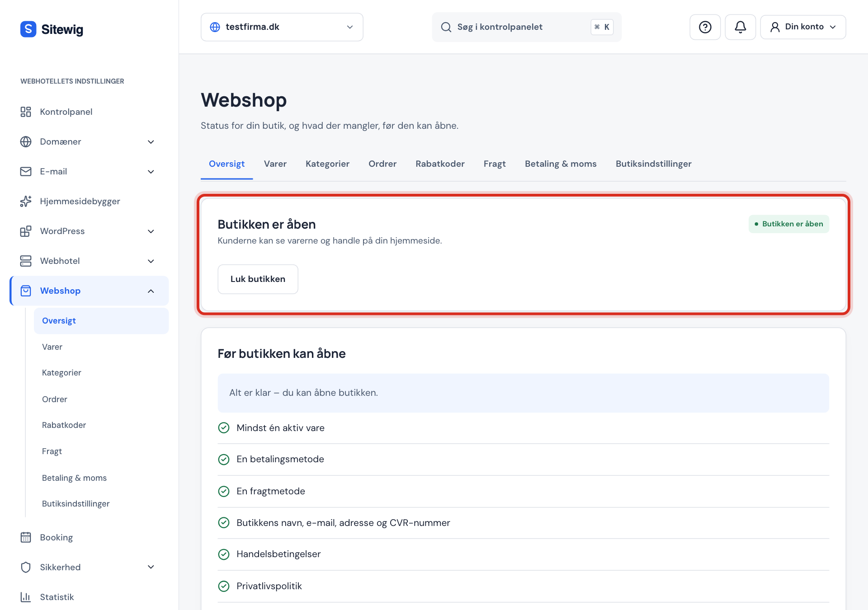Collapse the Webshop sidebar section
This screenshot has width=868, height=610.
(151, 291)
